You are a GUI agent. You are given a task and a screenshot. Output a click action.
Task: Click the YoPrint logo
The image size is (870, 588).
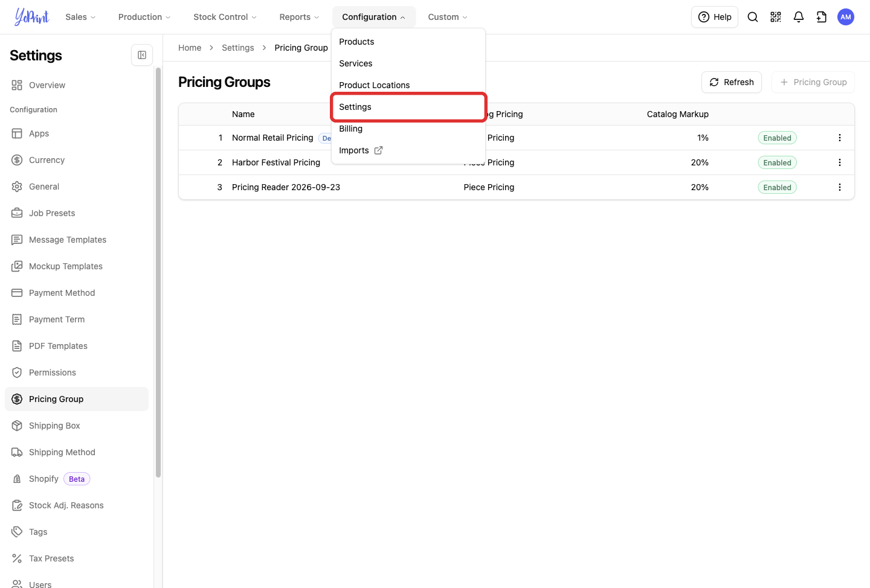click(x=32, y=17)
